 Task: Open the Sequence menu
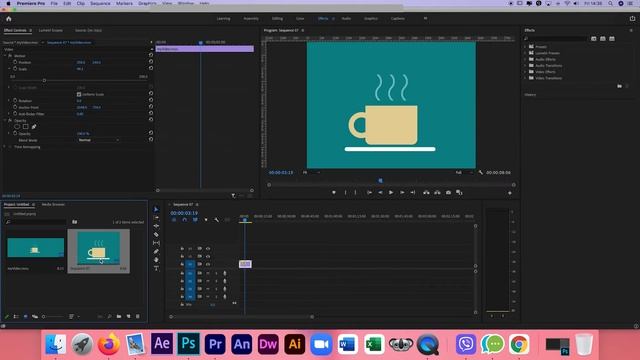point(100,3)
